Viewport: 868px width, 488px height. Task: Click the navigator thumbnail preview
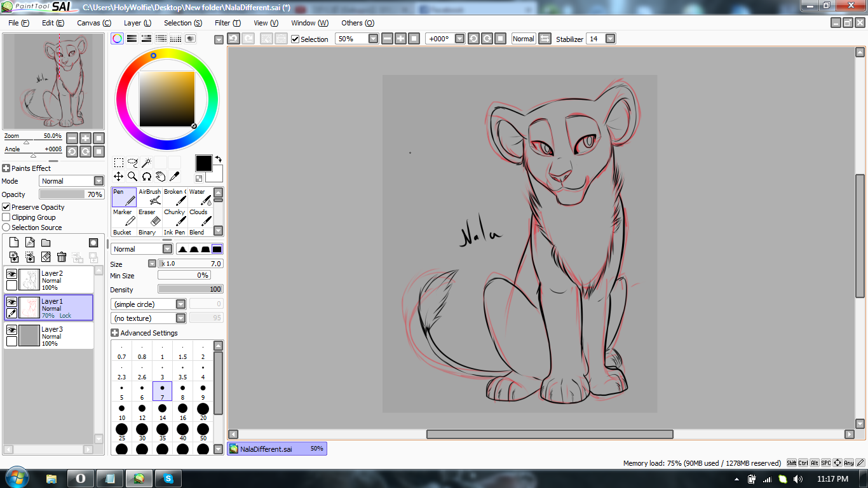[x=53, y=81]
